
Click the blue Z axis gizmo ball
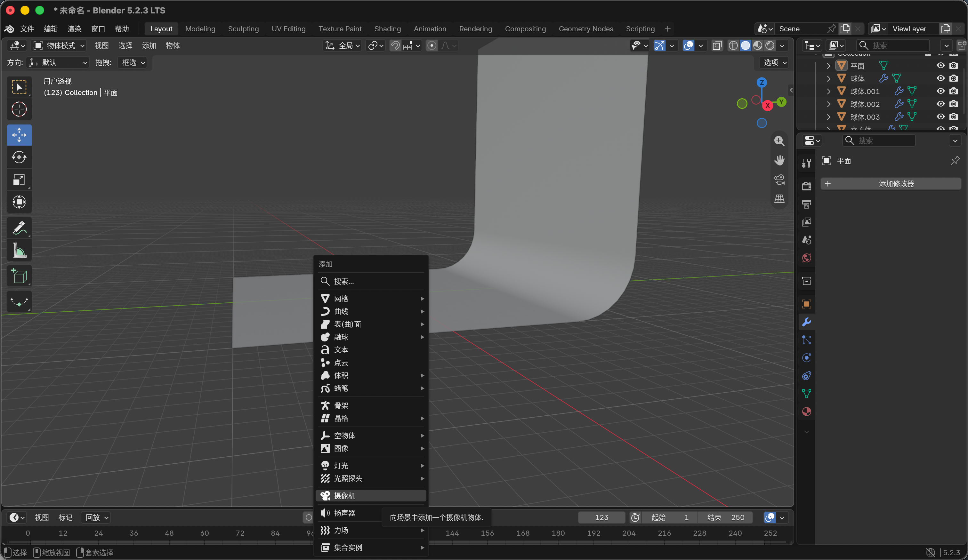point(761,82)
